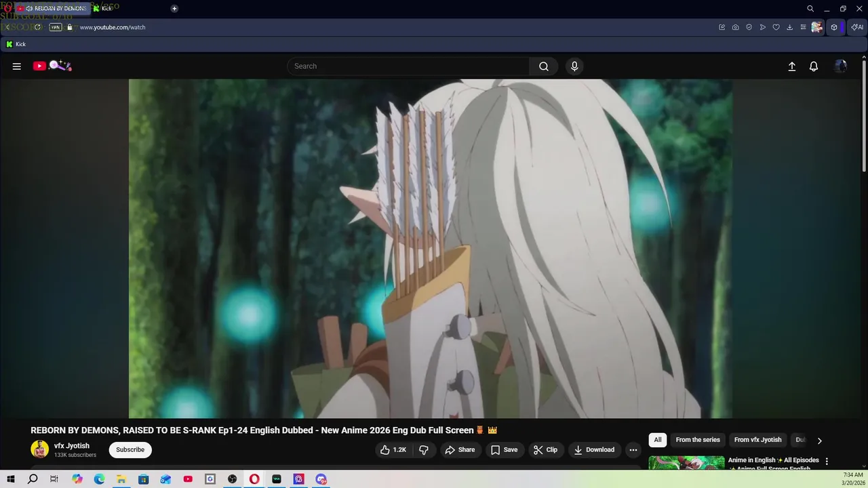Select the All filter chip

coord(658,440)
